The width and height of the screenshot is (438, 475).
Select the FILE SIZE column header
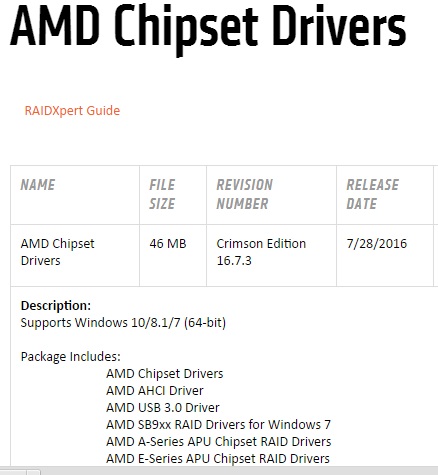(162, 194)
